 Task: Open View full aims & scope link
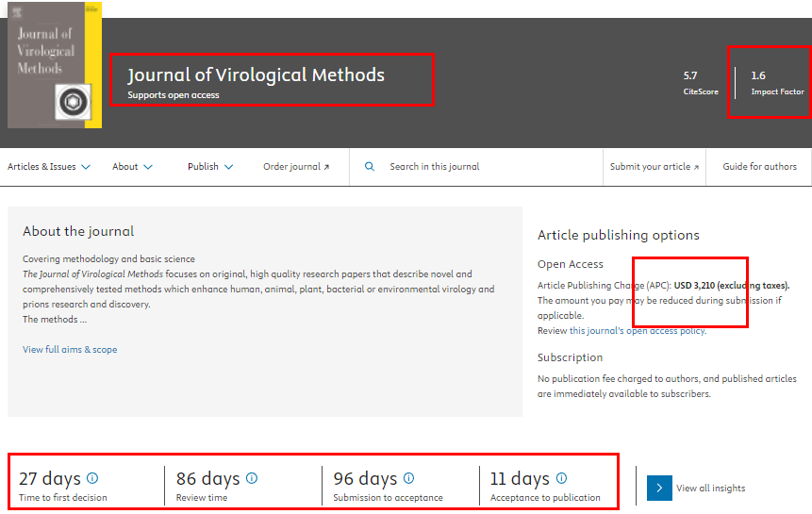(x=70, y=349)
